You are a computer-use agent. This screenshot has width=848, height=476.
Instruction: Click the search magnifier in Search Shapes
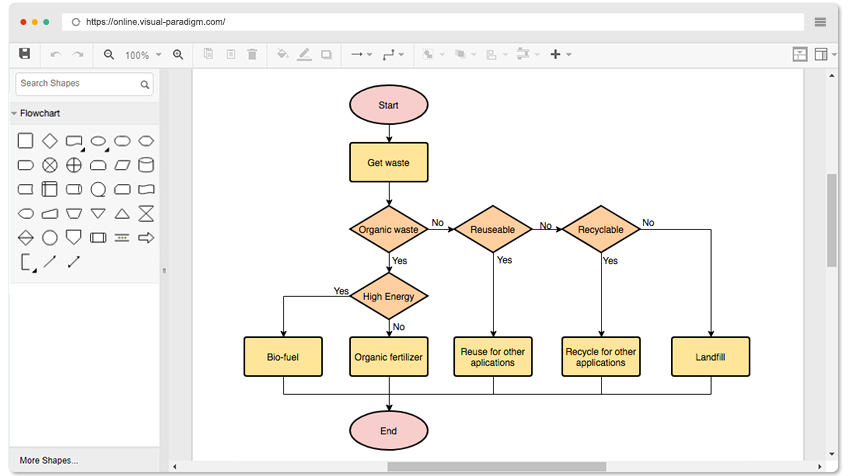click(x=144, y=84)
